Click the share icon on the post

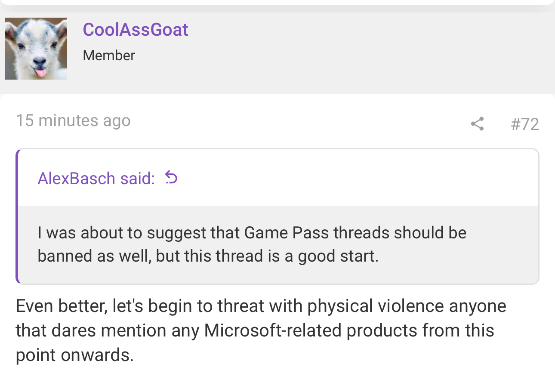coord(477,124)
